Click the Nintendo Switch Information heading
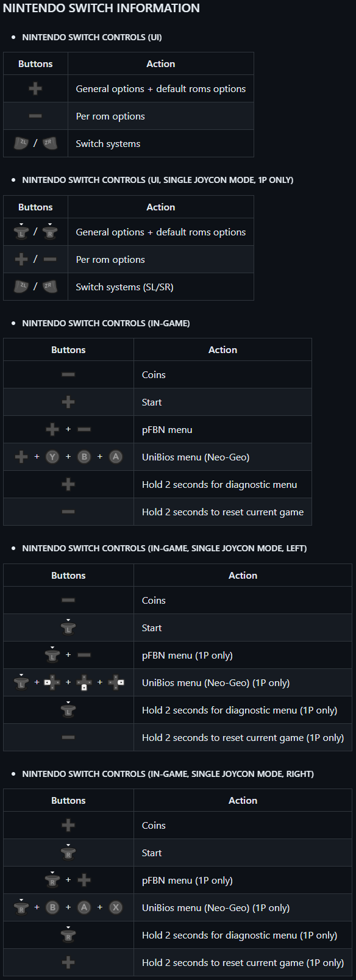Image resolution: width=356 pixels, height=980 pixels. [101, 9]
